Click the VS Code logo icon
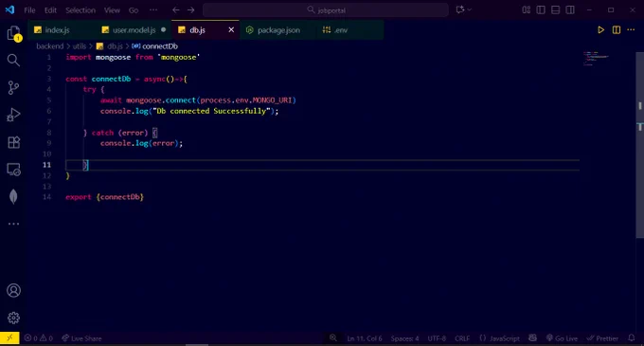Viewport: 644px width, 346px height. coord(9,9)
